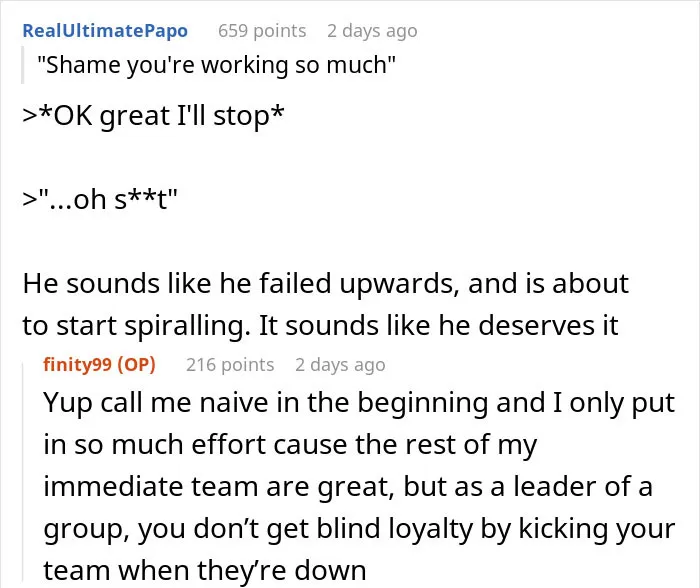Click the "team when they're down" line
The width and height of the screenshot is (700, 588).
pos(205,571)
